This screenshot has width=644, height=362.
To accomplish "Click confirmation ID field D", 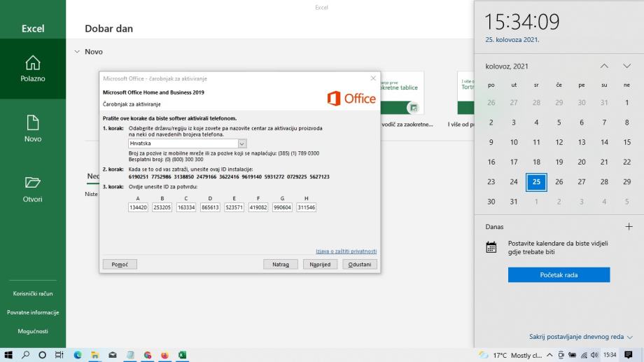I will (210, 207).
